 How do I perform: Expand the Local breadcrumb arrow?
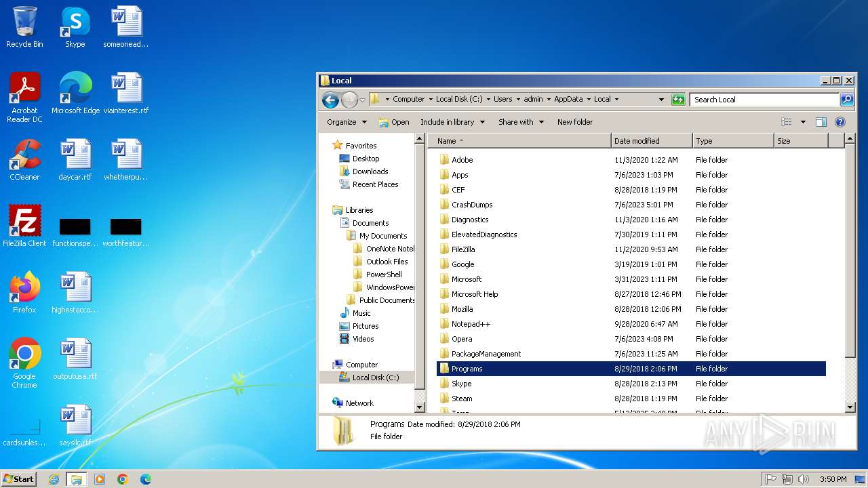pos(616,100)
